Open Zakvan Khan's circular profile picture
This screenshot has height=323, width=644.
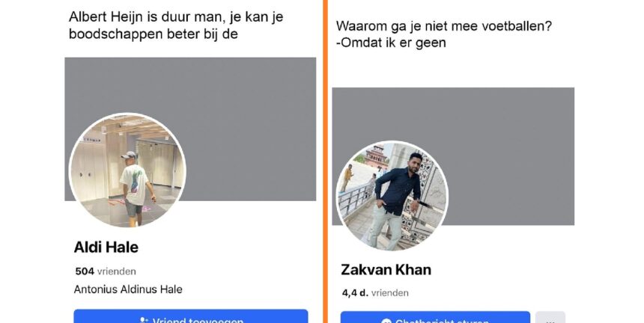click(x=392, y=196)
